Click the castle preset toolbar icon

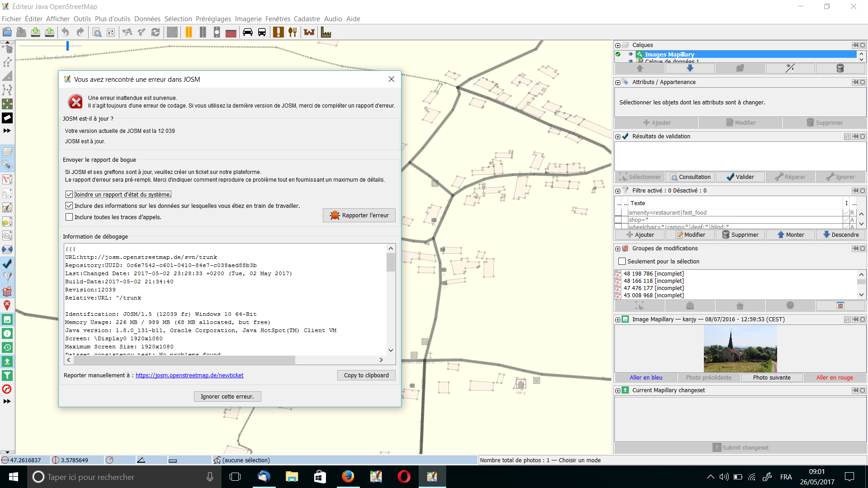pos(309,32)
